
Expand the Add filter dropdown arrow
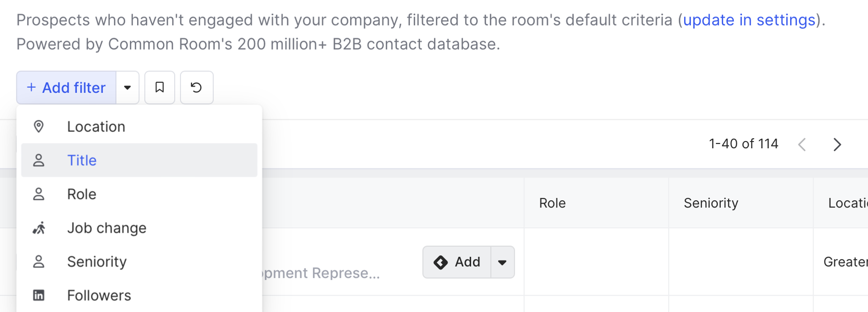(x=128, y=88)
